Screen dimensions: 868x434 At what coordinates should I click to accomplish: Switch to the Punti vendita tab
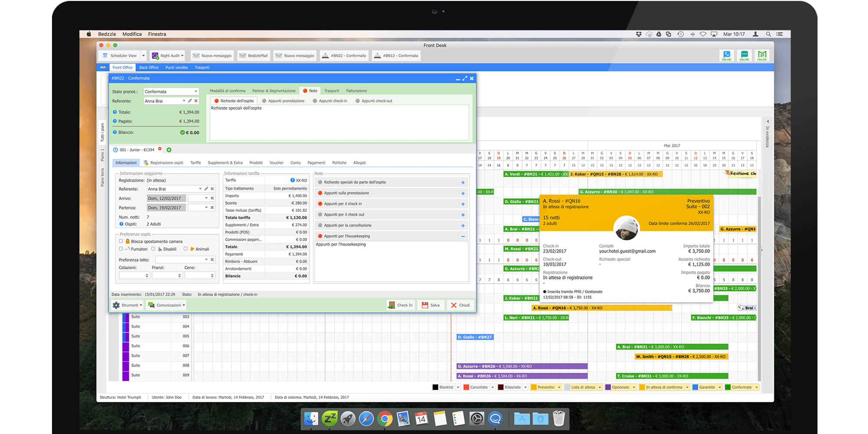click(x=177, y=67)
